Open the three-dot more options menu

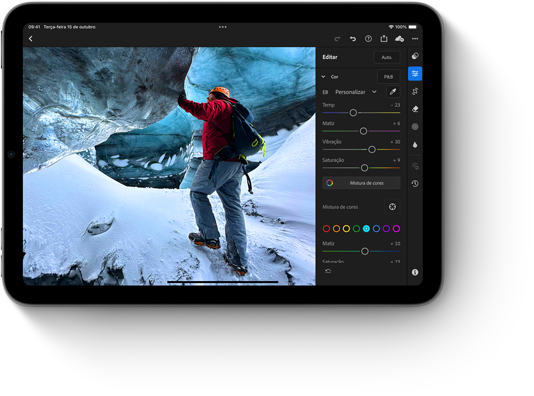415,39
